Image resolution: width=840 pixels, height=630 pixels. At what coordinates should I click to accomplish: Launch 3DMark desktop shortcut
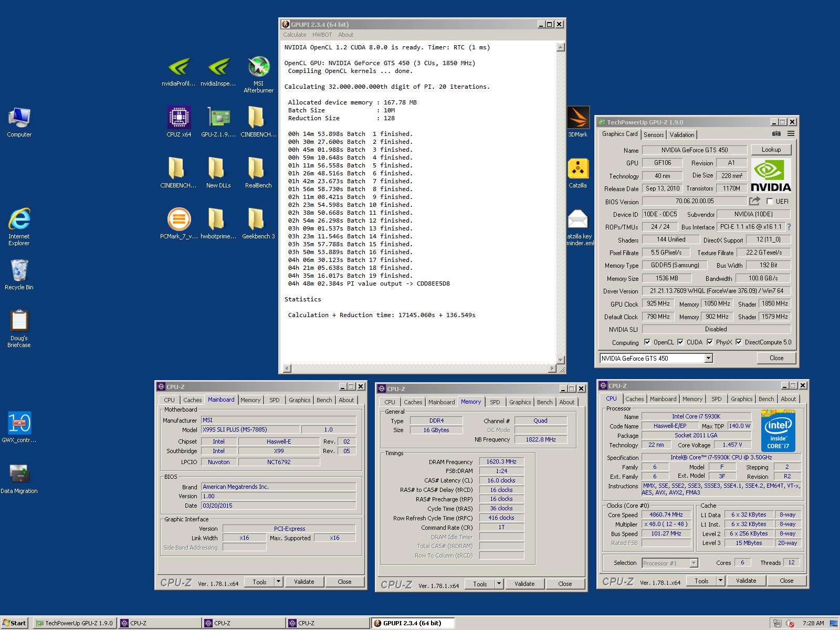577,122
